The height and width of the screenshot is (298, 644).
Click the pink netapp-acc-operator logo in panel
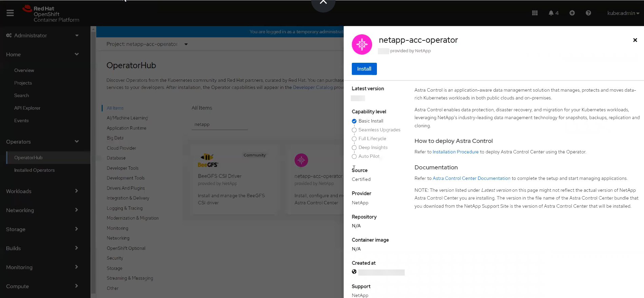point(362,44)
